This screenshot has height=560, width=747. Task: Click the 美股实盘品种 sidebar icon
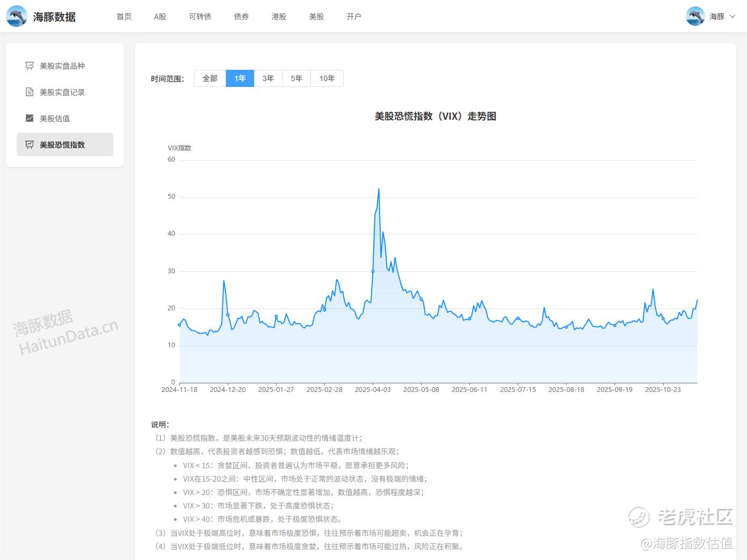(x=30, y=66)
